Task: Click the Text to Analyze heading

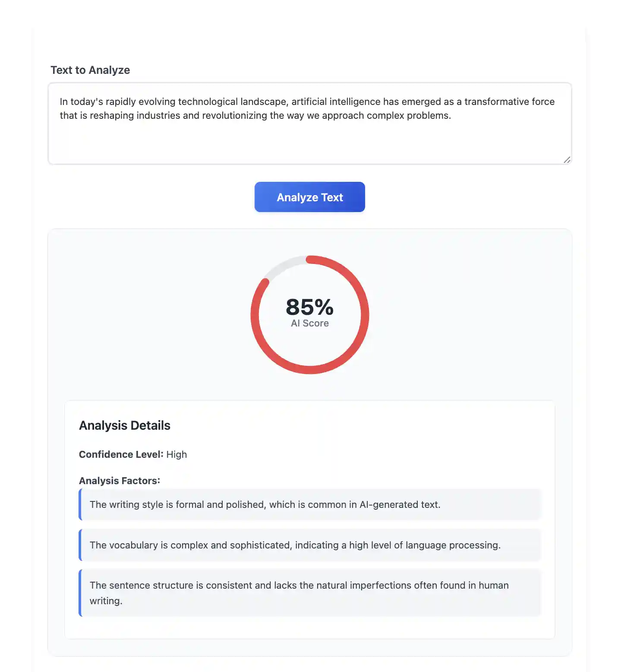Action: [91, 70]
